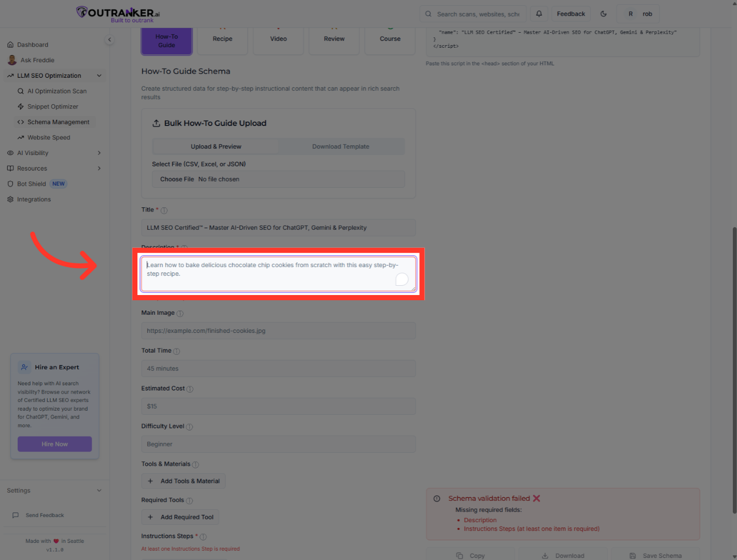This screenshot has width=737, height=560.
Task: Toggle the Upload & Preview view
Action: (x=216, y=146)
